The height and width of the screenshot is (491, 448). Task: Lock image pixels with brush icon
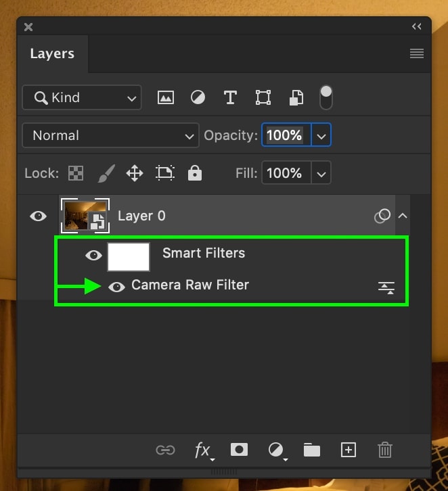pyautogui.click(x=106, y=173)
